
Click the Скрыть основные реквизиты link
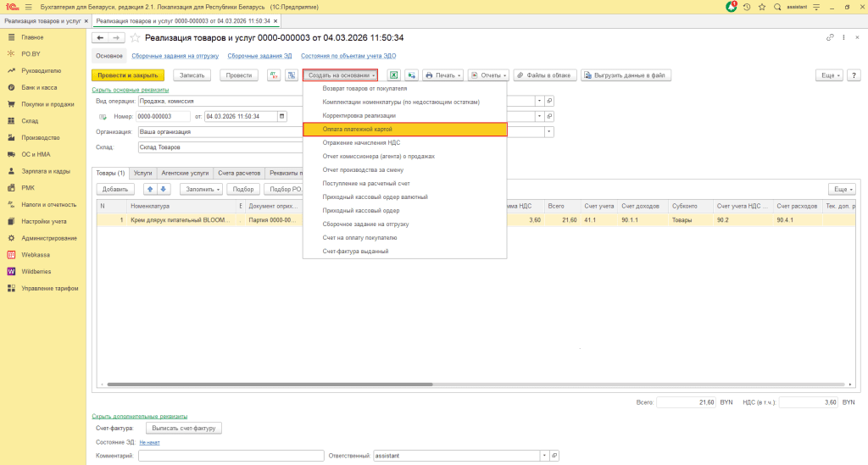[130, 90]
